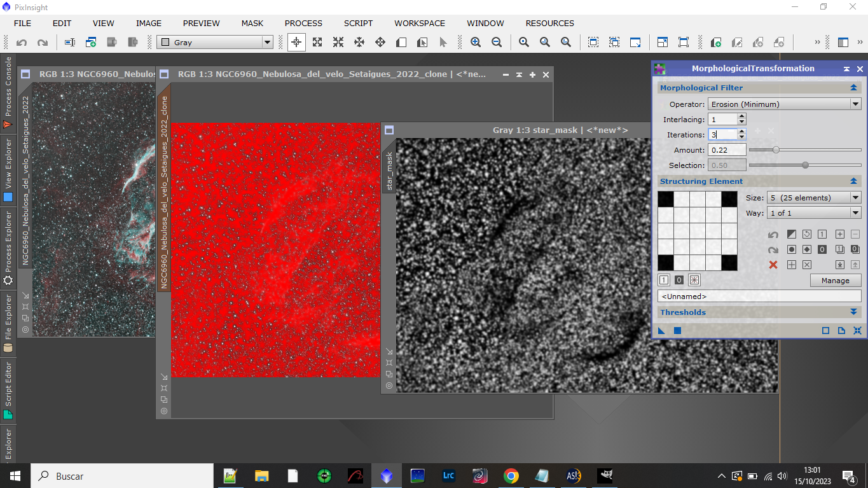The height and width of the screenshot is (488, 868).
Task: Open the PROCESS menu
Action: coord(303,23)
